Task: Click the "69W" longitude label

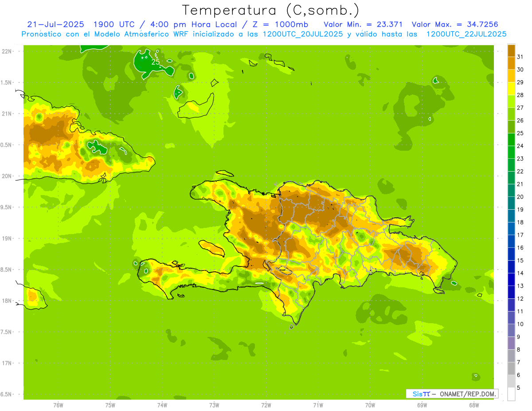Action: click(x=422, y=405)
